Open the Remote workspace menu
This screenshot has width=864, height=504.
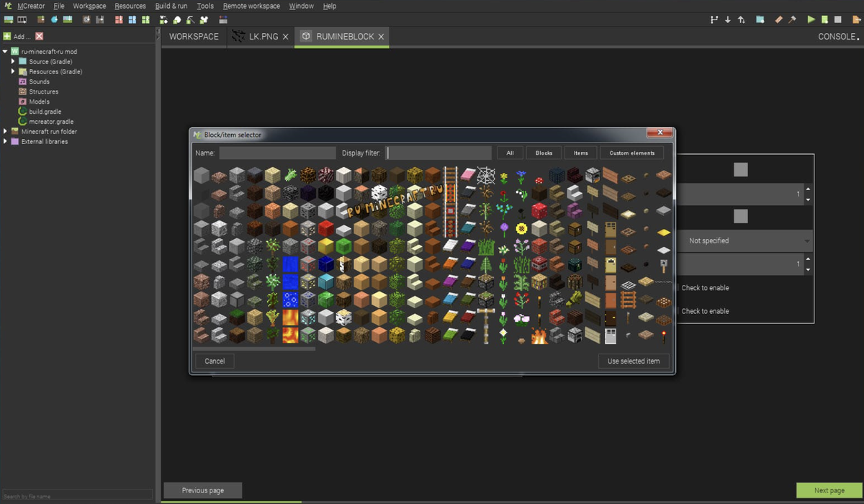[x=251, y=6]
